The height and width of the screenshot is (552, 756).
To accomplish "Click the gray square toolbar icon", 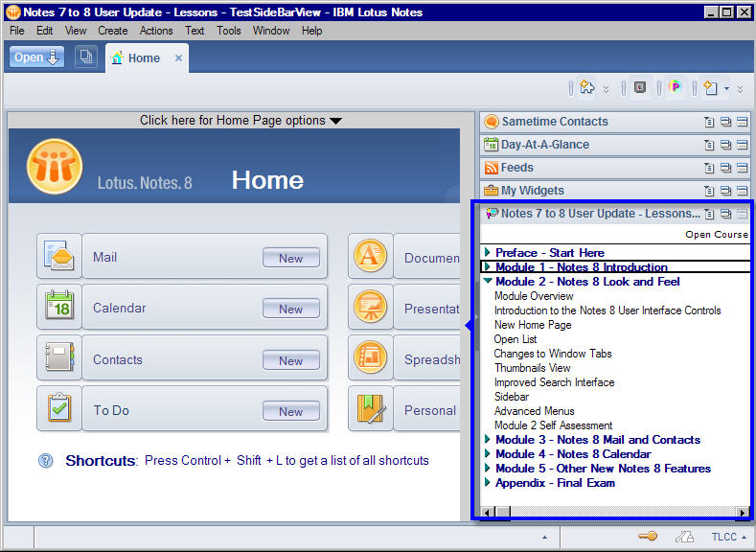I will (x=640, y=87).
